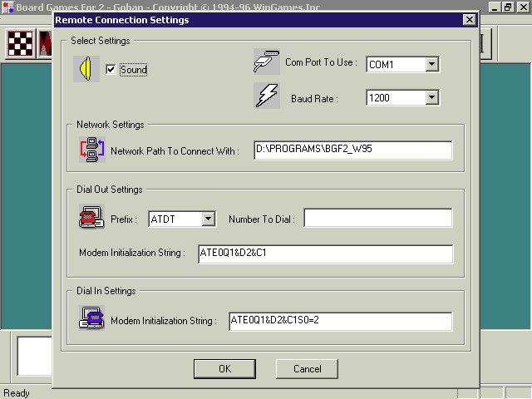This screenshot has width=532, height=399.
Task: Open the dial Prefix ATDT dropdown
Action: 208,219
